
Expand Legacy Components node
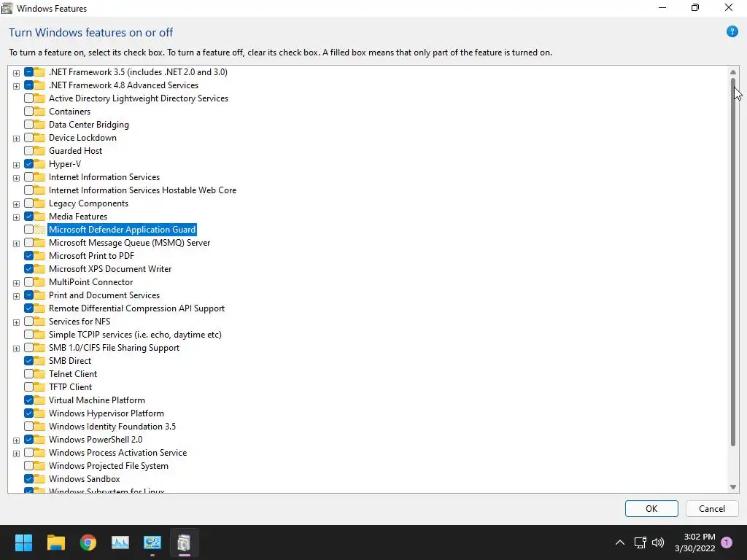click(x=16, y=204)
